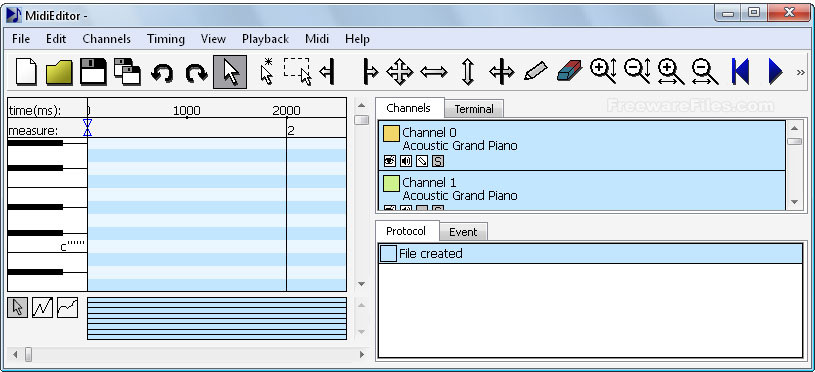The height and width of the screenshot is (372, 815).
Task: Create a new file with the blank page icon
Action: [x=26, y=72]
